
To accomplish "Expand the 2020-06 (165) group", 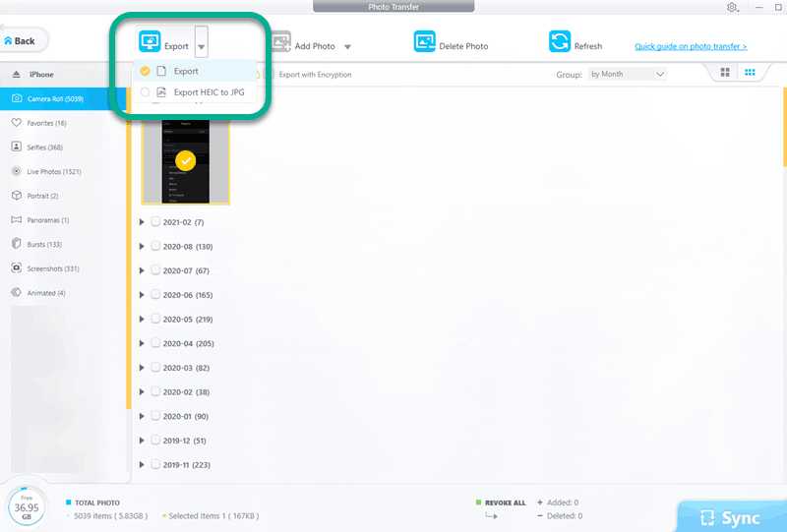I will pyautogui.click(x=142, y=295).
